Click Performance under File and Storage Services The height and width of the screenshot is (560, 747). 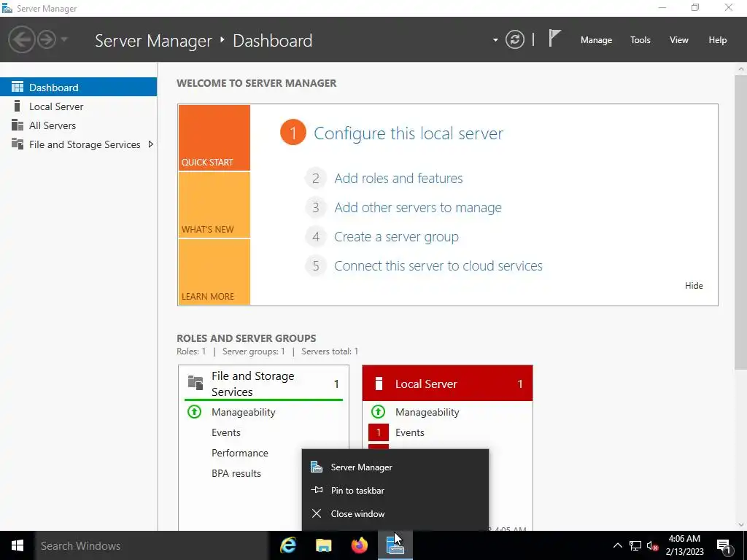[239, 453]
